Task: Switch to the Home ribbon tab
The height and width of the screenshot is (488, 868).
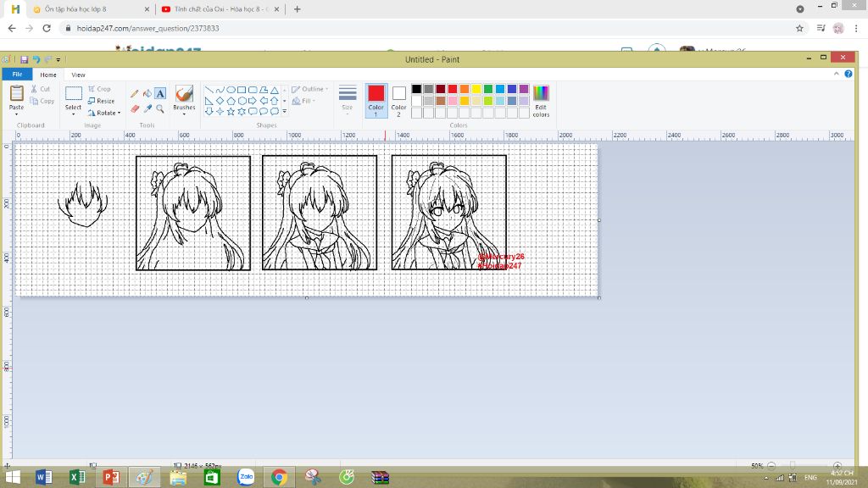Action: 48,75
